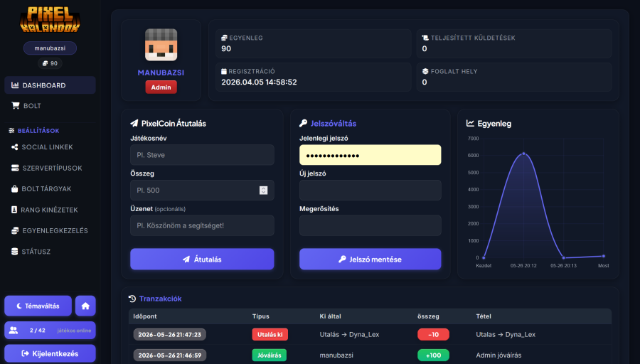Viewport: 640px width, 364px height.
Task: Click the share icon beside Social Linkek
Action: 15,147
